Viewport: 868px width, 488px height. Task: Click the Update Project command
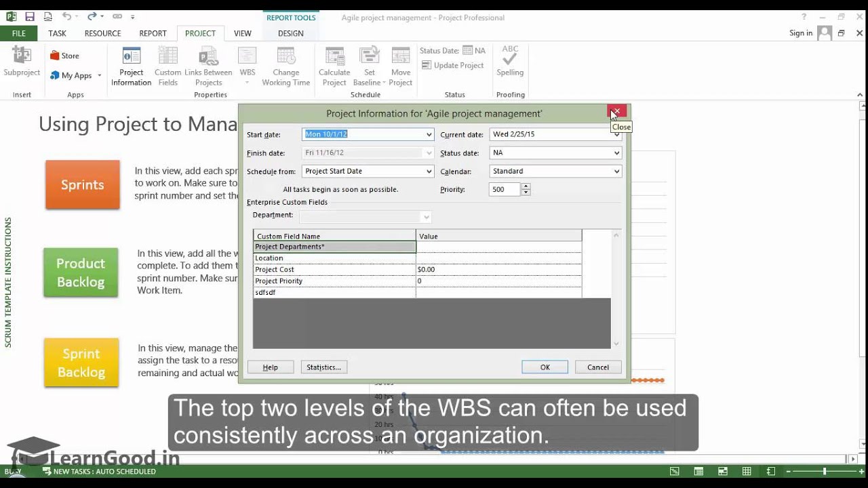coord(453,66)
